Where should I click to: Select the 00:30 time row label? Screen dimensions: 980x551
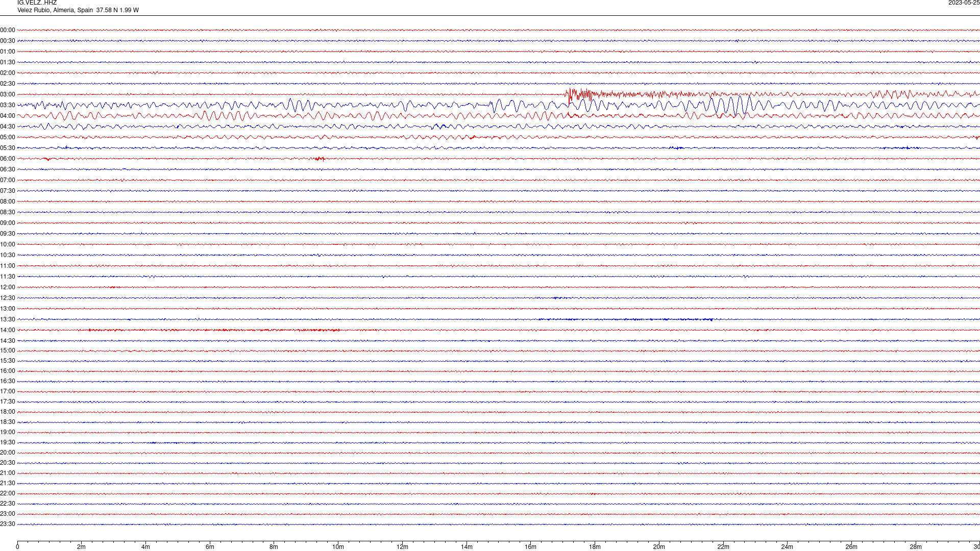8,41
